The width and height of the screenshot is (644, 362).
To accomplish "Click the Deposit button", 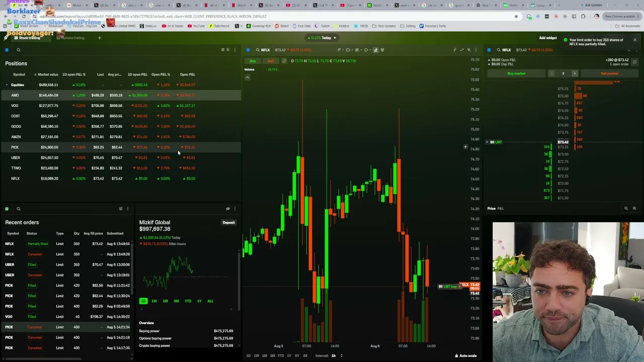I will pyautogui.click(x=228, y=222).
